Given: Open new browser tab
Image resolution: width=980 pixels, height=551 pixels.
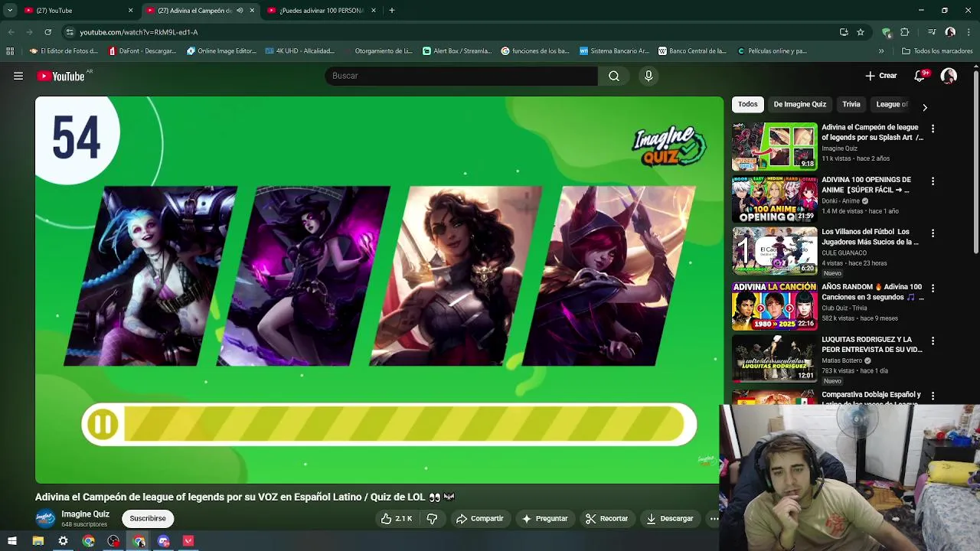Looking at the screenshot, I should tap(391, 11).
